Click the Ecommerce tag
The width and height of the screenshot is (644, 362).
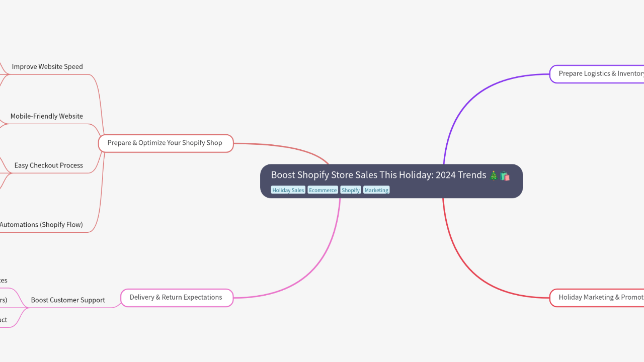323,190
